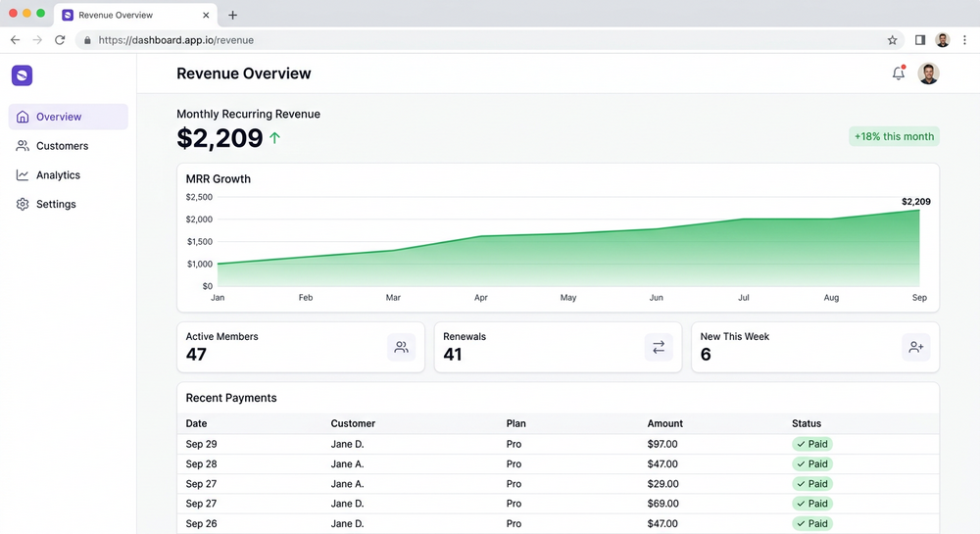The width and height of the screenshot is (980, 534).
Task: Click the Sep 26 date cell
Action: [201, 523]
